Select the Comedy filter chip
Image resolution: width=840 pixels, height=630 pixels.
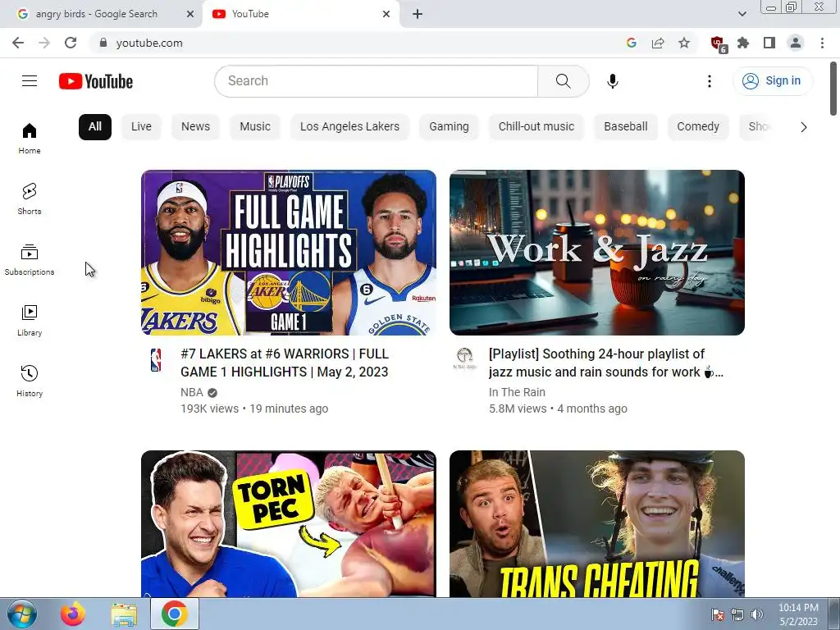coord(698,127)
